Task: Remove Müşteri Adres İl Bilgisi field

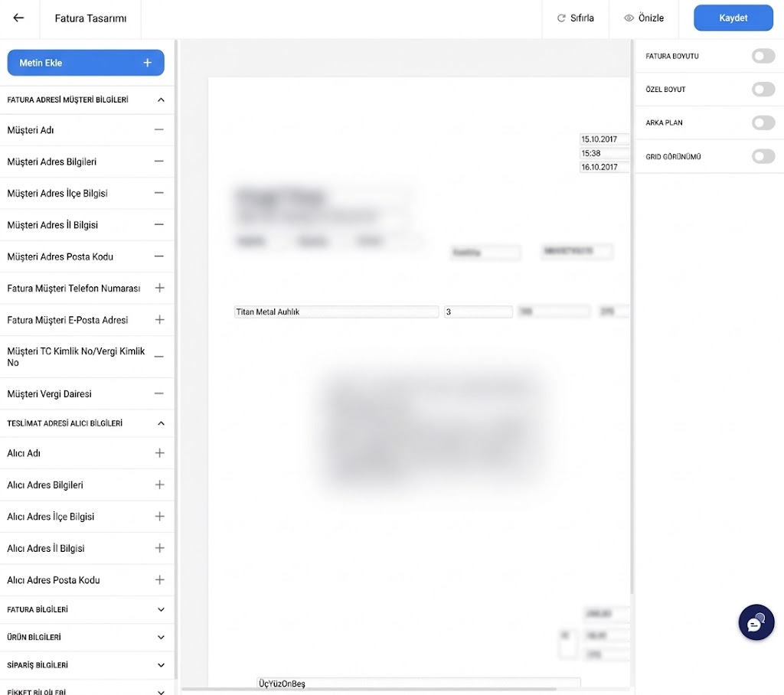Action: (159, 224)
